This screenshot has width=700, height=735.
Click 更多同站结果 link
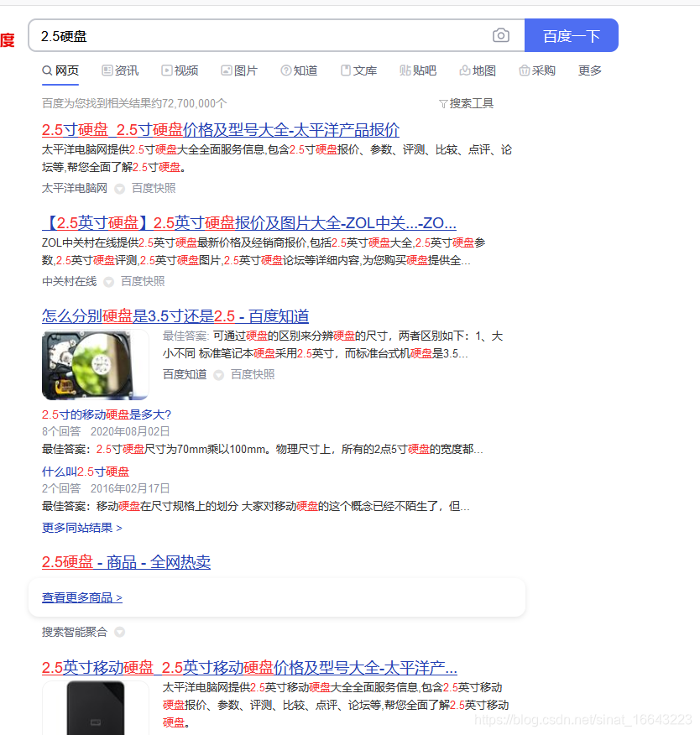click(x=82, y=529)
